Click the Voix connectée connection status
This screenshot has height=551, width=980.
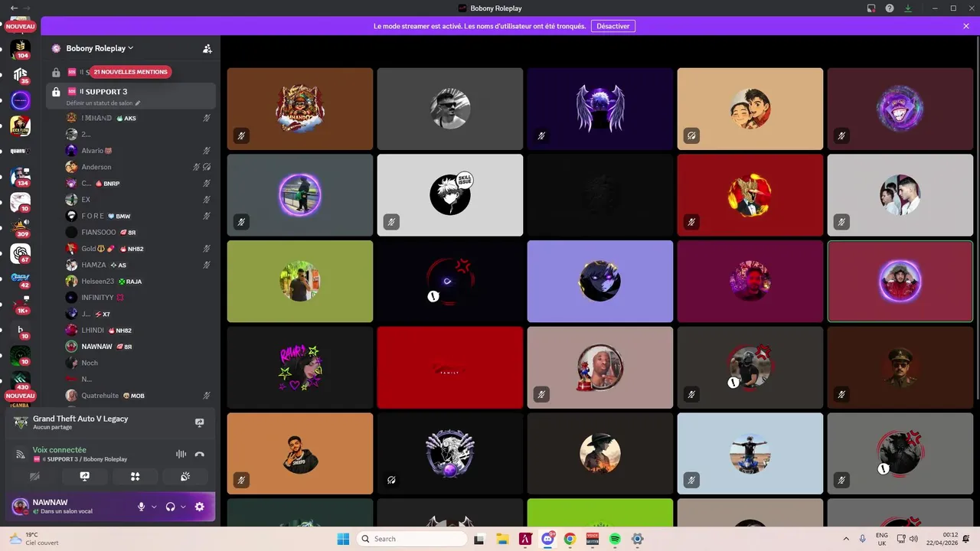tap(60, 450)
